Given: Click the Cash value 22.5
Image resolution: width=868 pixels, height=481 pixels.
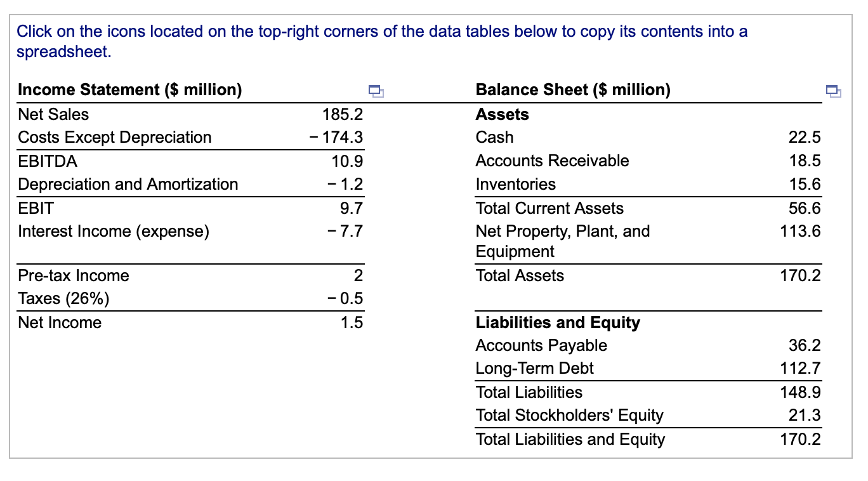Looking at the screenshot, I should (805, 137).
